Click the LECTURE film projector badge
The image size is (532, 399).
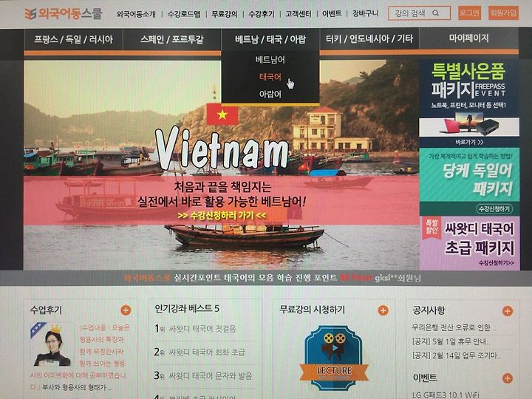coord(334,358)
